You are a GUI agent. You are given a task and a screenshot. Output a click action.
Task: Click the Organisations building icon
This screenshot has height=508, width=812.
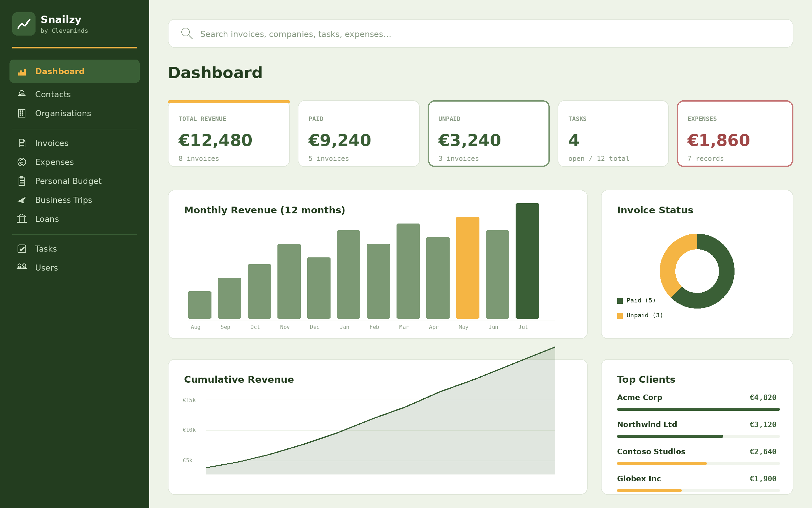(22, 113)
